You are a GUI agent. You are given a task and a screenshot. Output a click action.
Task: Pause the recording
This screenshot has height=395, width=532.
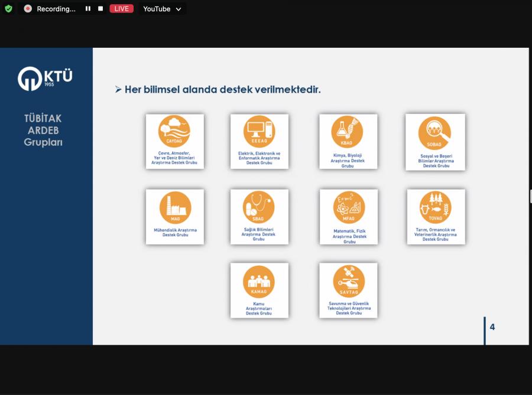tap(88, 9)
